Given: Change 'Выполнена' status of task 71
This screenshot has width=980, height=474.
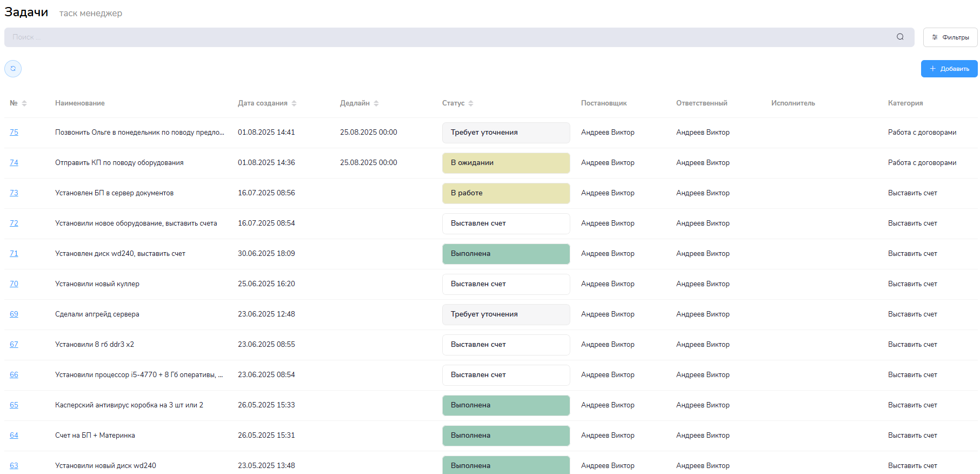Looking at the screenshot, I should pyautogui.click(x=505, y=254).
